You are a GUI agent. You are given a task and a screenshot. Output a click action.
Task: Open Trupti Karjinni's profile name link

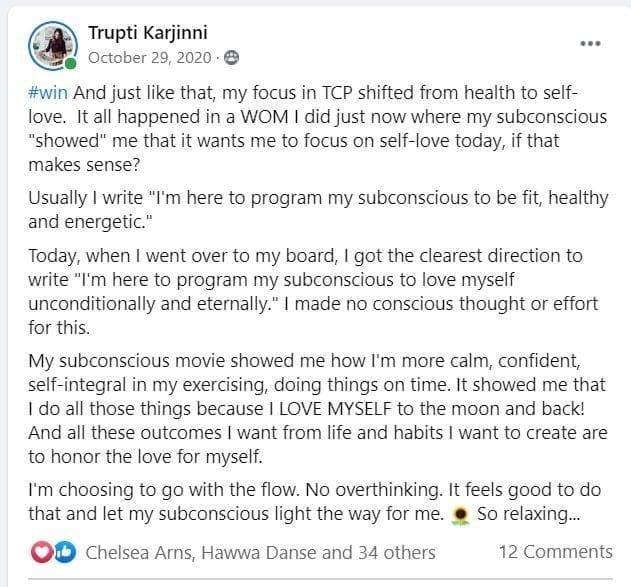pos(149,34)
